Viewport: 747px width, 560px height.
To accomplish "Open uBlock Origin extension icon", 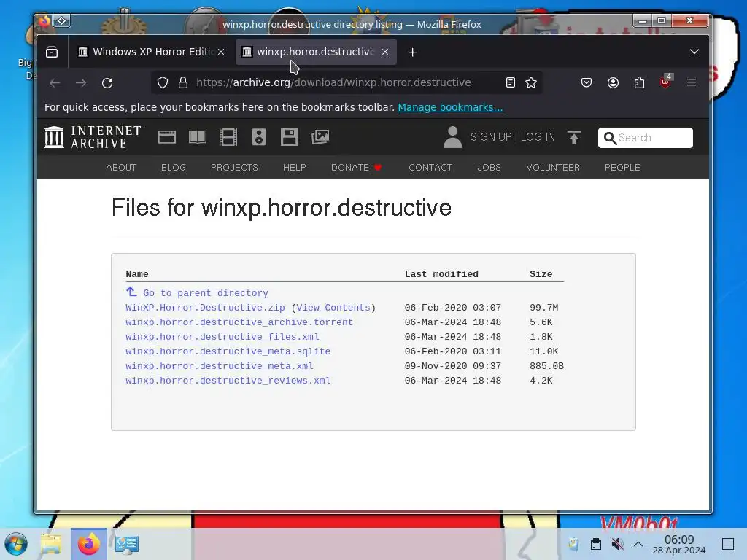I will (x=665, y=82).
